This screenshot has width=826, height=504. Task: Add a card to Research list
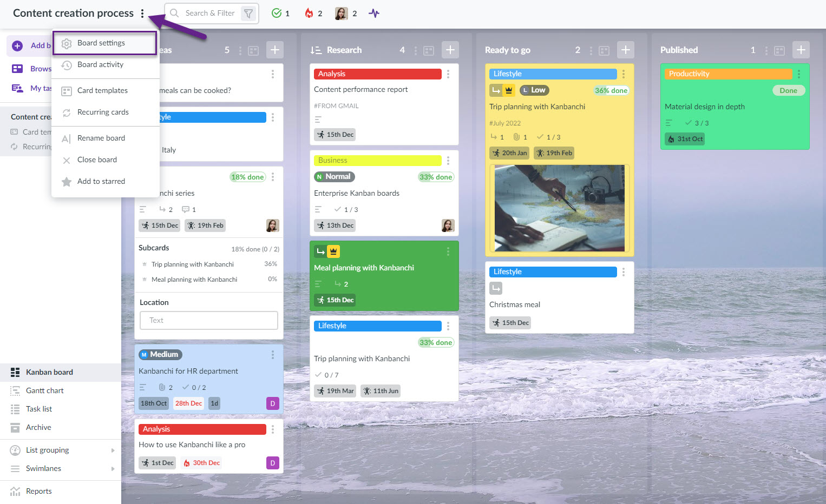[x=450, y=50]
